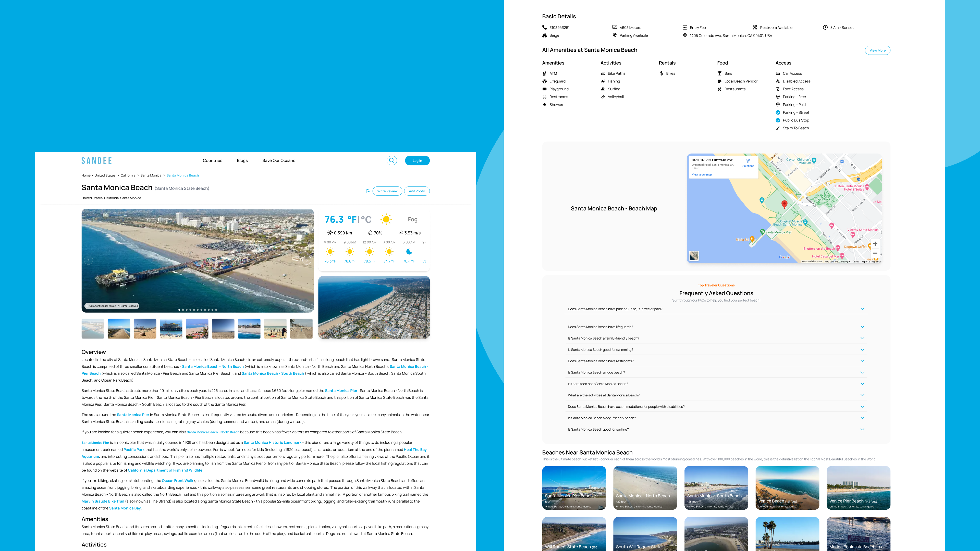Select the Venice Beach nearby card
The height and width of the screenshot is (551, 980).
coord(787,488)
